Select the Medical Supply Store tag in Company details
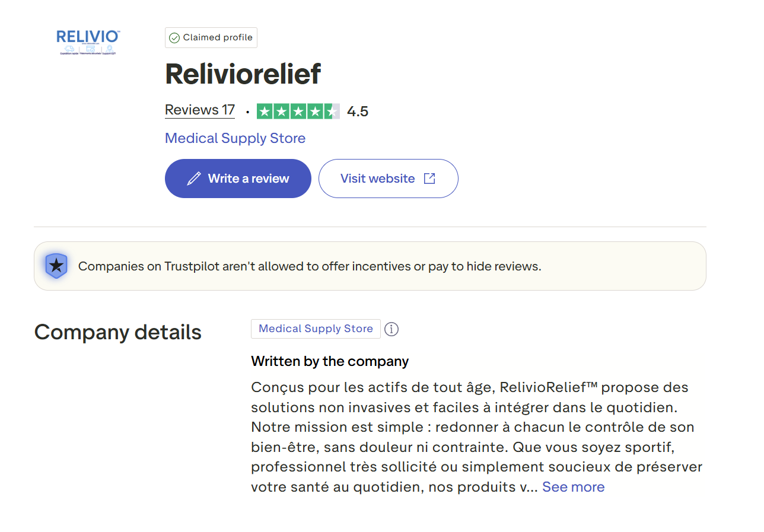 tap(316, 329)
